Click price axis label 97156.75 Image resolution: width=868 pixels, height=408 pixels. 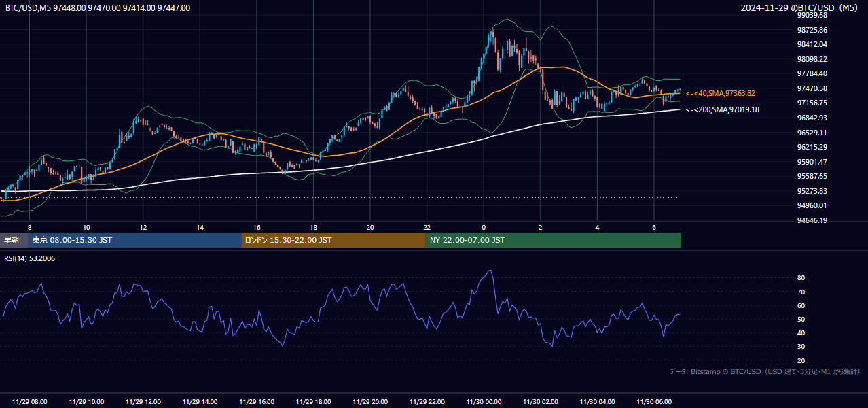(812, 103)
